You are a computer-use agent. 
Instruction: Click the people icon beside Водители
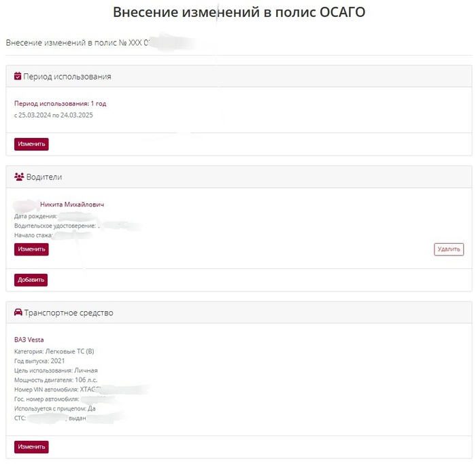click(19, 177)
